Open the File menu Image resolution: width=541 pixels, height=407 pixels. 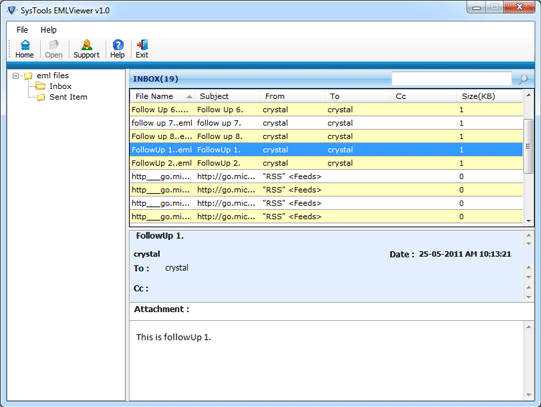(22, 30)
